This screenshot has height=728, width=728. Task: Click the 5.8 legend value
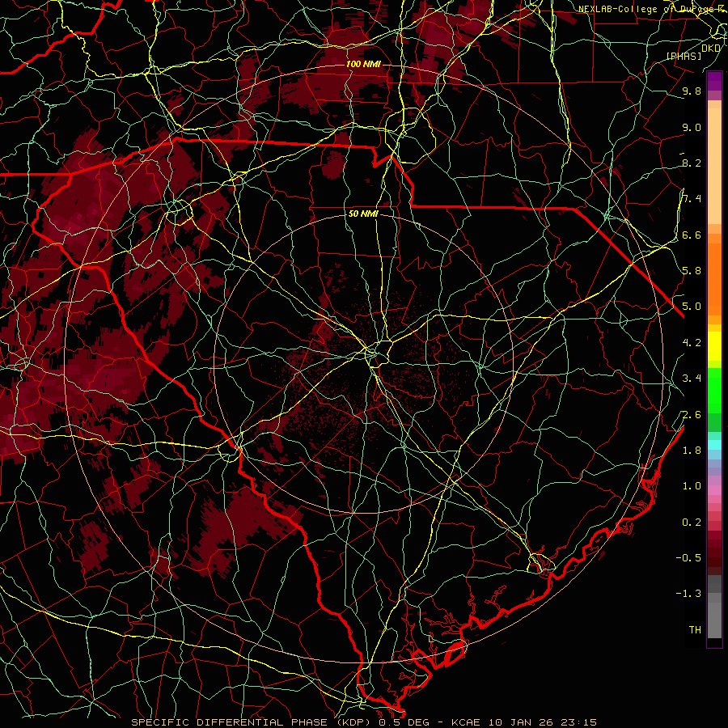[x=692, y=271]
